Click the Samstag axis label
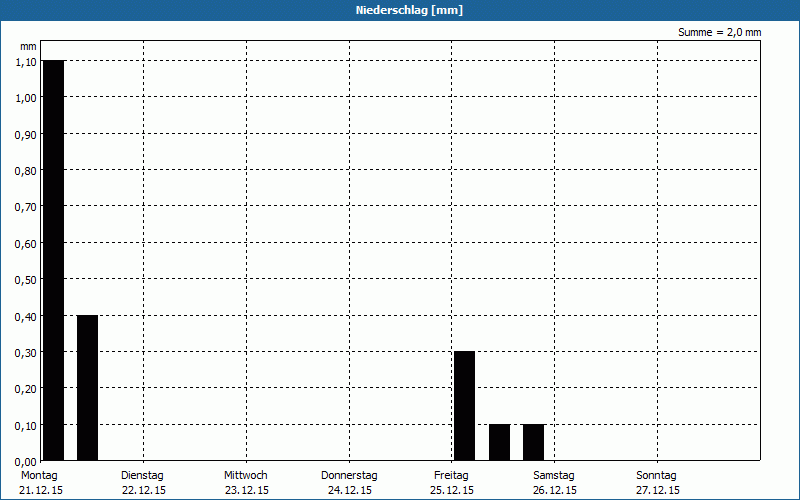800x500 pixels. [554, 475]
